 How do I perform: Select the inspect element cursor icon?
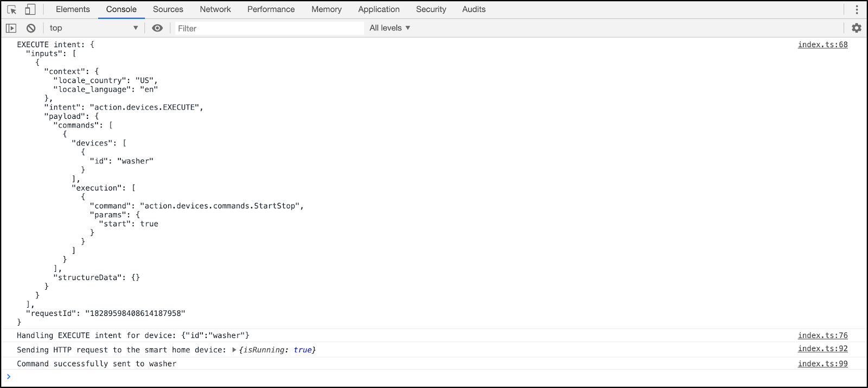(12, 10)
